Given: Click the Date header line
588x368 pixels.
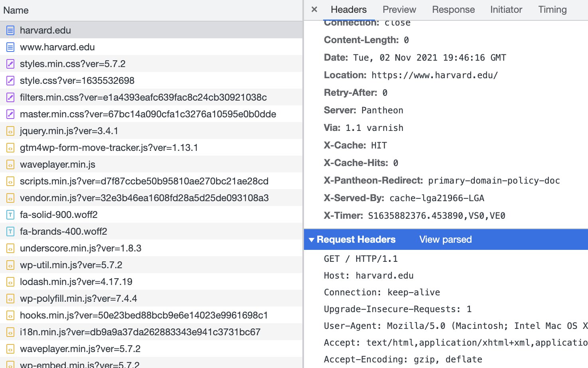Looking at the screenshot, I should tap(415, 57).
